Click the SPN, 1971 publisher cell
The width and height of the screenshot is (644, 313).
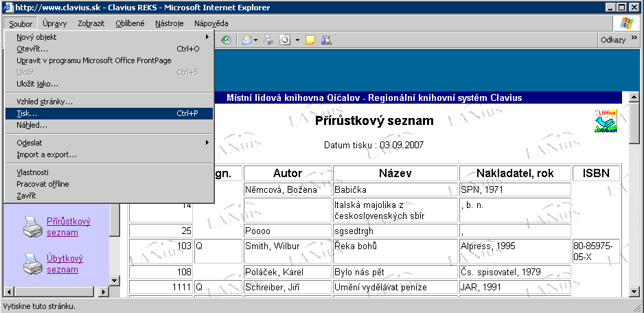(x=515, y=189)
